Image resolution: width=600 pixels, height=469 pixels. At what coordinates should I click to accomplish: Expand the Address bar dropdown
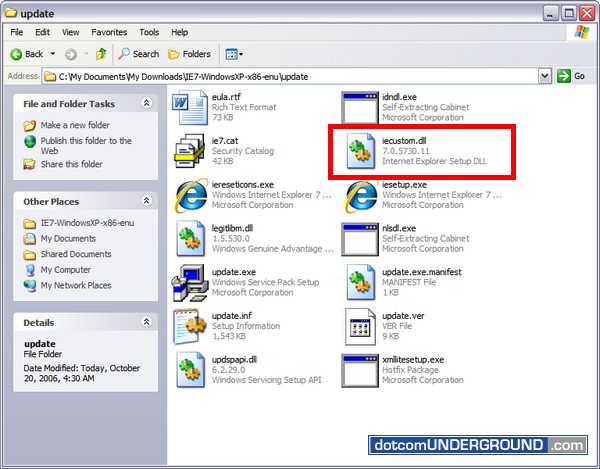click(545, 76)
